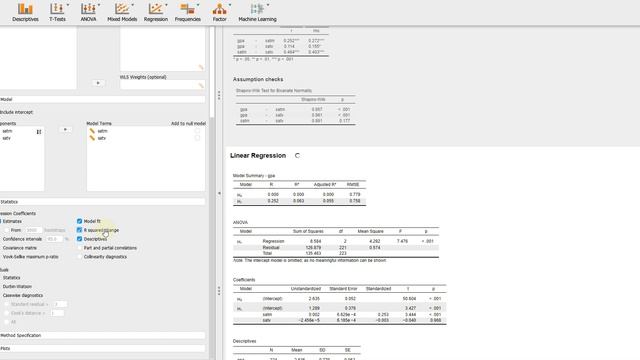The height and width of the screenshot is (360, 640).
Task: Enable Collinearity diagnostics checkbox
Action: (80, 257)
